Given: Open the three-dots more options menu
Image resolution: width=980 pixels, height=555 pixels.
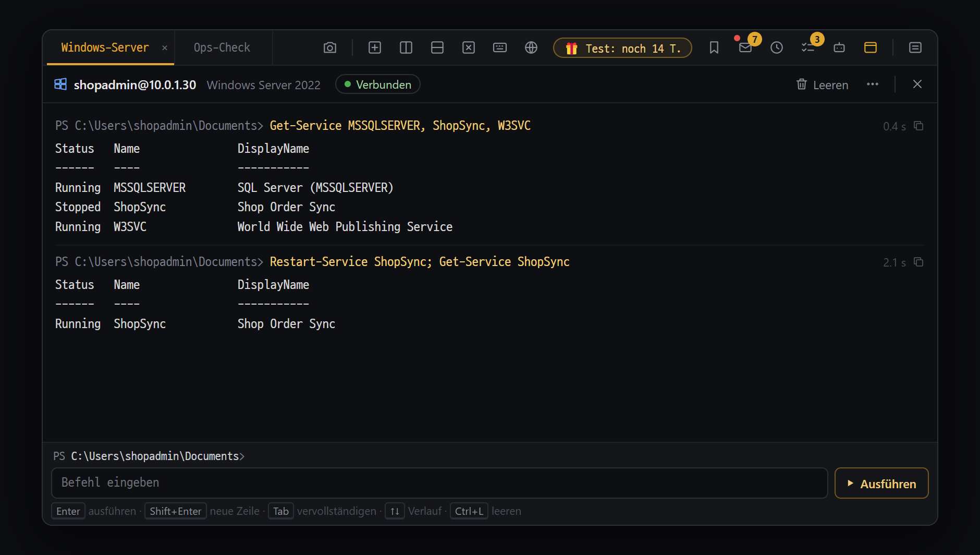Looking at the screenshot, I should 873,85.
